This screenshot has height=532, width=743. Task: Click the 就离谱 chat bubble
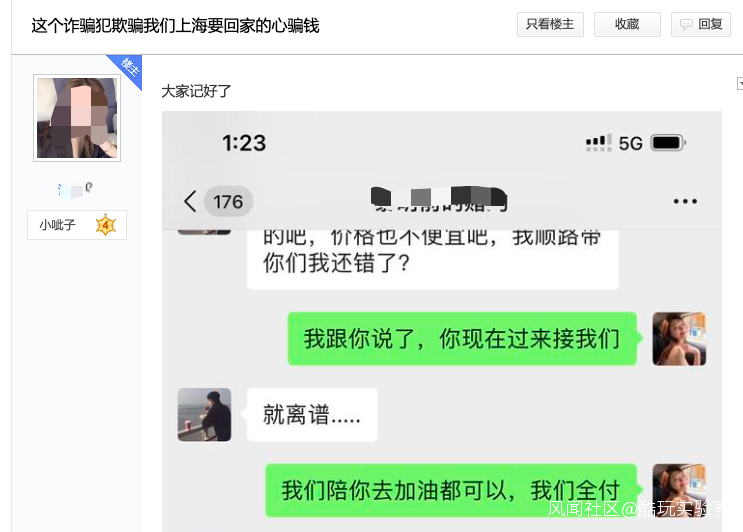coord(312,415)
